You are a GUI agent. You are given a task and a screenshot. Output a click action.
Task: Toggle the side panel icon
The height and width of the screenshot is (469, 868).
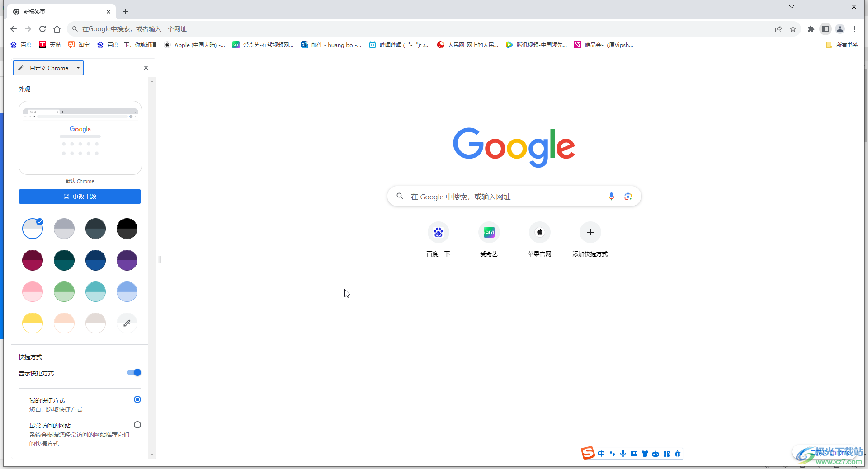point(826,29)
